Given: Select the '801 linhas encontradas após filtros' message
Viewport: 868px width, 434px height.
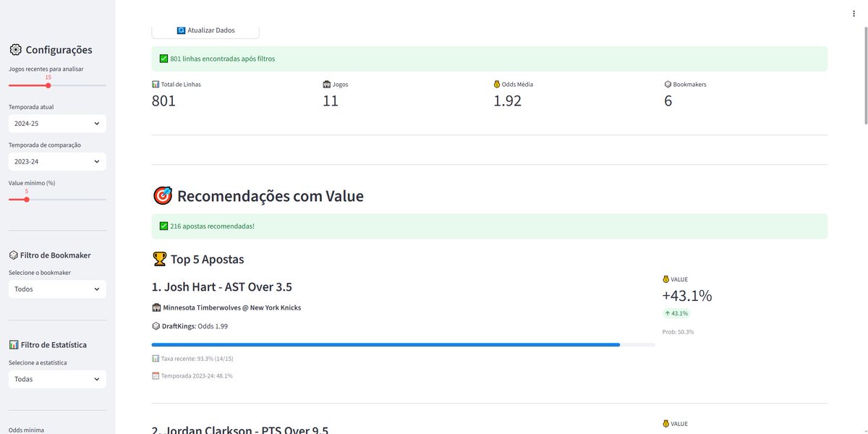Looking at the screenshot, I should click(x=223, y=59).
